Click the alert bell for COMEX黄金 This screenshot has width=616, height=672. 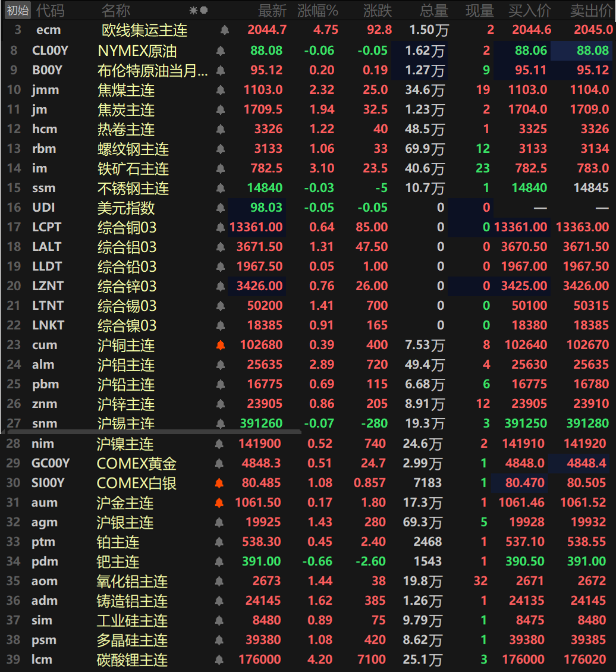(219, 463)
